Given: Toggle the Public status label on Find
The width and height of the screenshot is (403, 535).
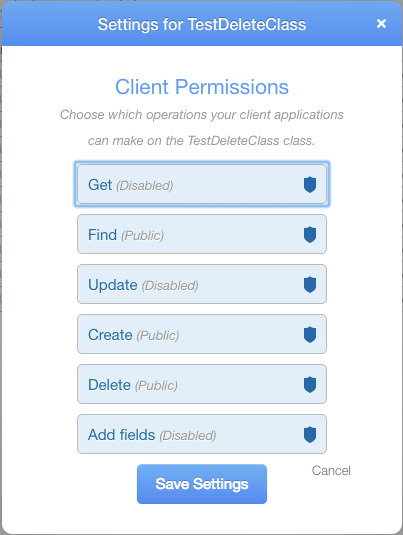Looking at the screenshot, I should point(143,235).
